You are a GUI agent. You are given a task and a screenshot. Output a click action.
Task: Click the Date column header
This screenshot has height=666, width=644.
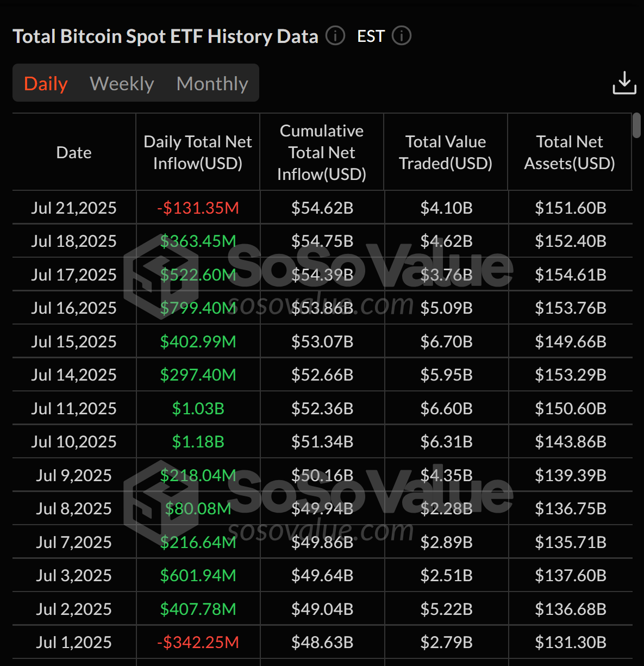coord(74,153)
